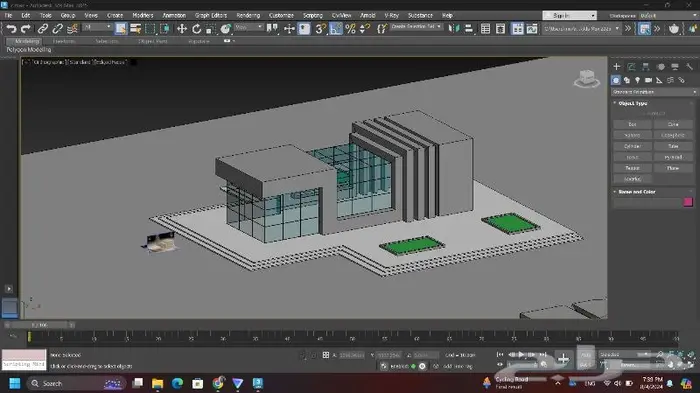Select Cameras creation category icon
This screenshot has height=393, width=700.
(x=648, y=80)
